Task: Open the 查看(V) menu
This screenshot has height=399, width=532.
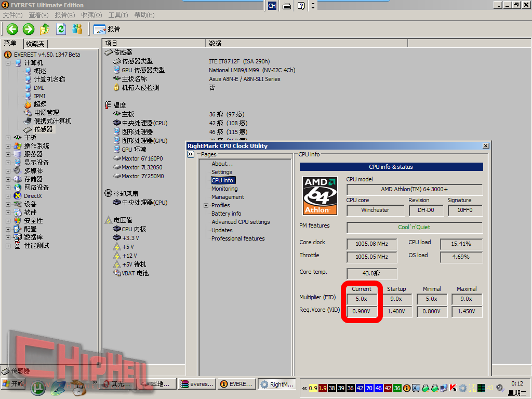Action: 38,15
